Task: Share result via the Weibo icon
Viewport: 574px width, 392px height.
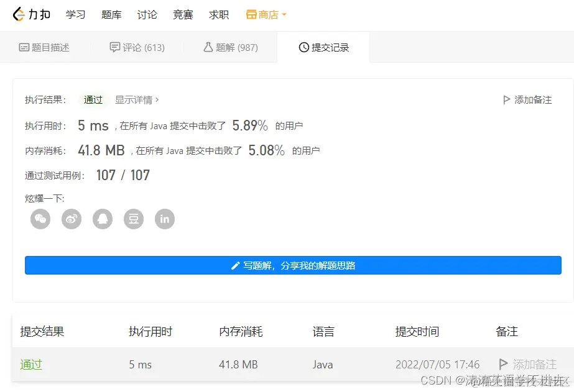Action: (71, 219)
